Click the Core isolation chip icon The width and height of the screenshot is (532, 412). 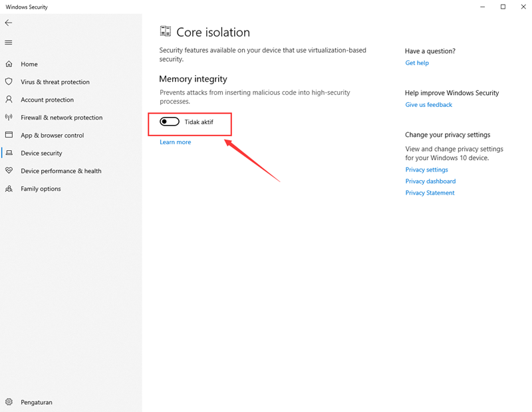(166, 31)
